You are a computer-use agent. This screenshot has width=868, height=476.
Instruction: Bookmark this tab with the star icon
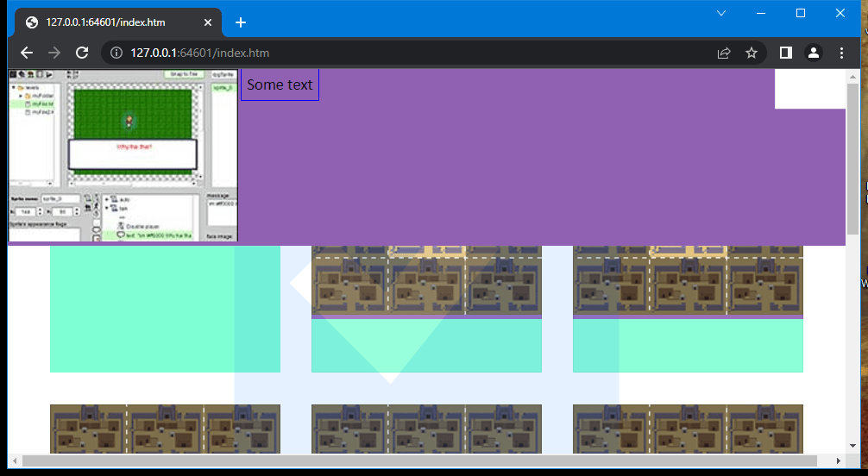[x=752, y=53]
